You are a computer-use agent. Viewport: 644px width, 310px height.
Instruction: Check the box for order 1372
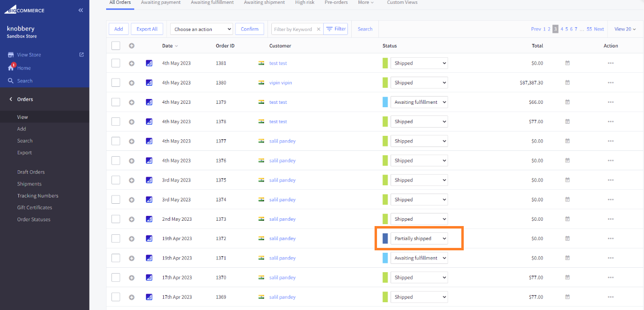pos(116,239)
